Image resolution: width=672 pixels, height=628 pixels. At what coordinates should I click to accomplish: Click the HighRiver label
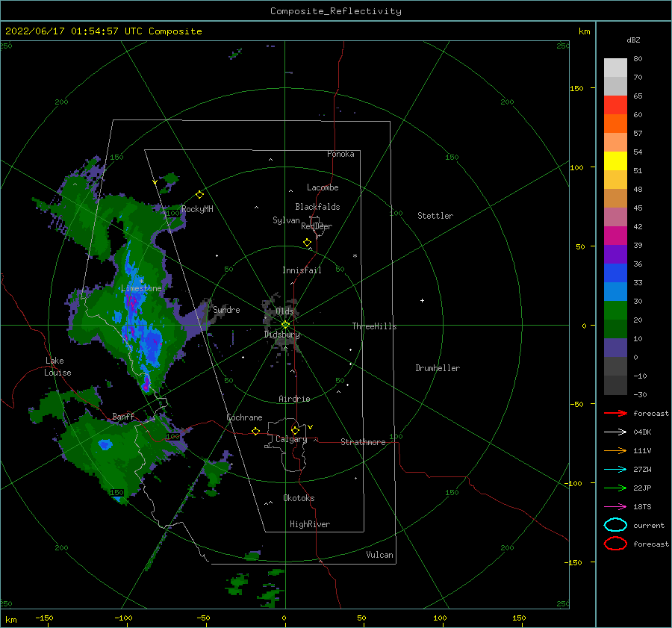tap(310, 524)
